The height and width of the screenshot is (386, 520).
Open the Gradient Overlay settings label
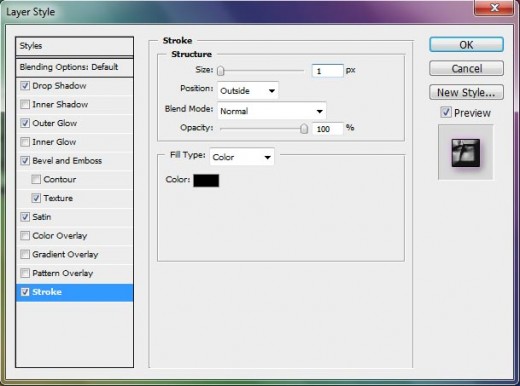pos(65,255)
